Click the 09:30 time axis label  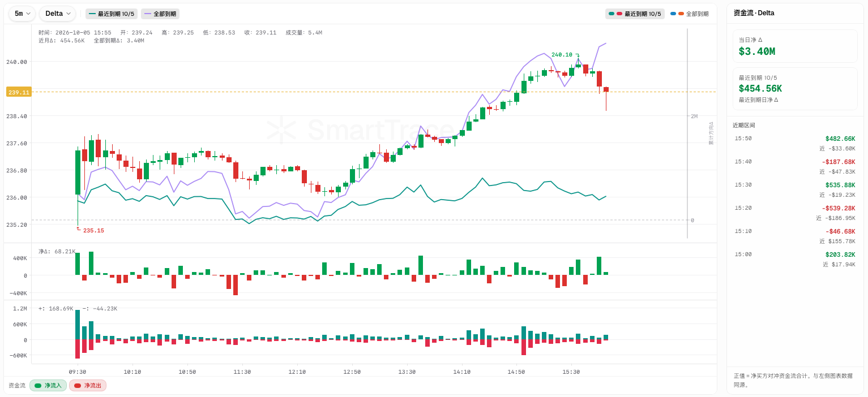coord(78,372)
